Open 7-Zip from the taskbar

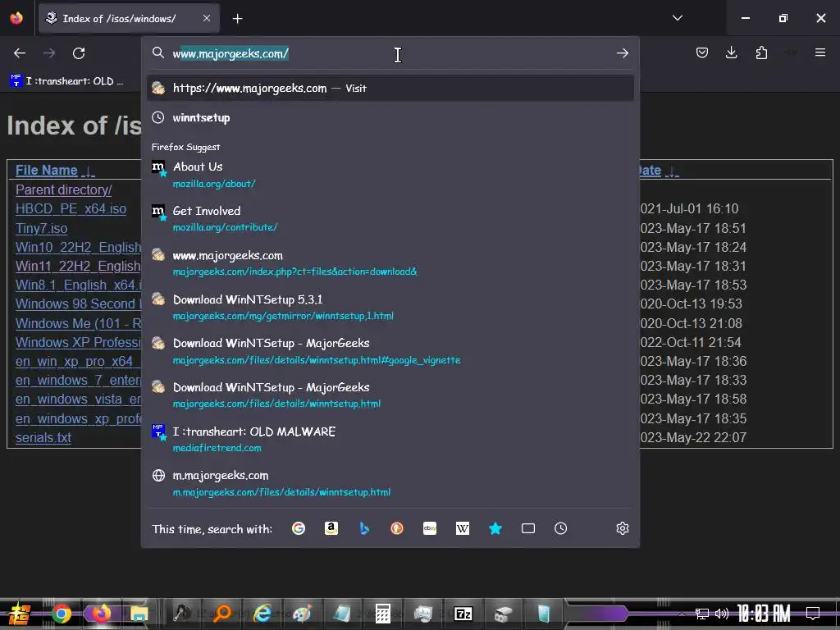[463, 614]
